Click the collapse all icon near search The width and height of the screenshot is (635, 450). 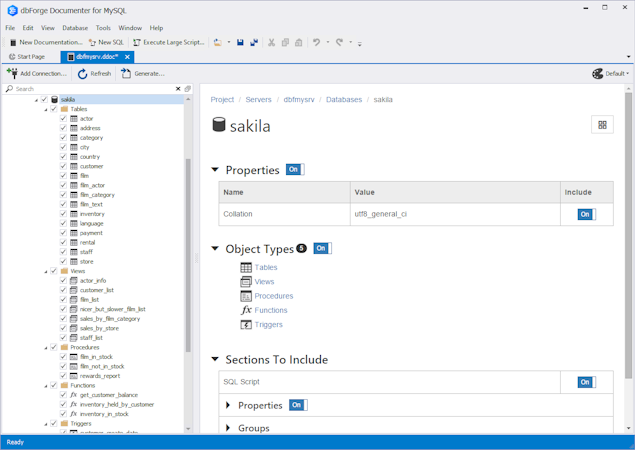pos(188,89)
